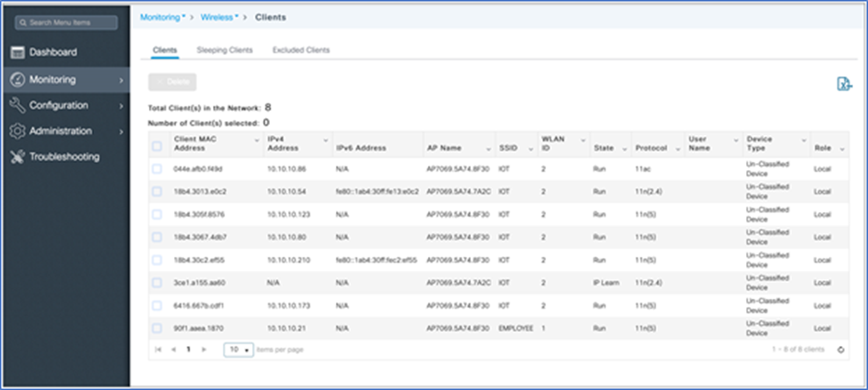The height and width of the screenshot is (390, 868).
Task: Click AP name in 18b4.3013.e0c2 row
Action: tap(459, 192)
